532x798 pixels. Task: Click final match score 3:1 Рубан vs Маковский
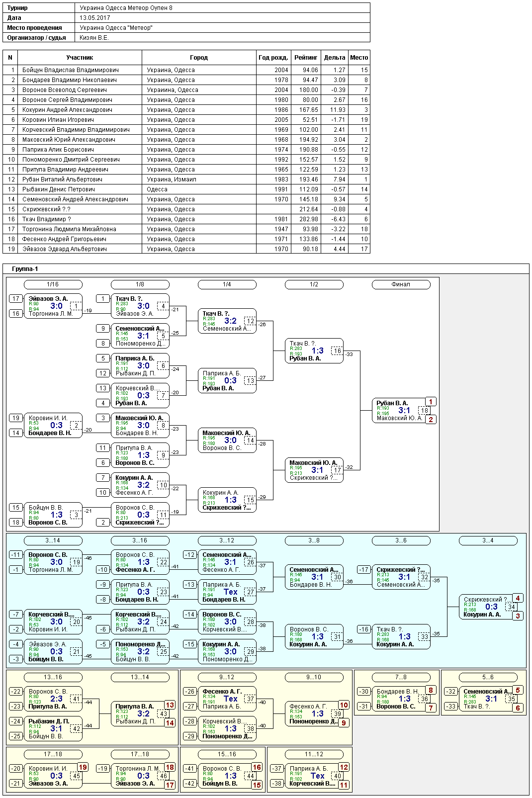404,410
